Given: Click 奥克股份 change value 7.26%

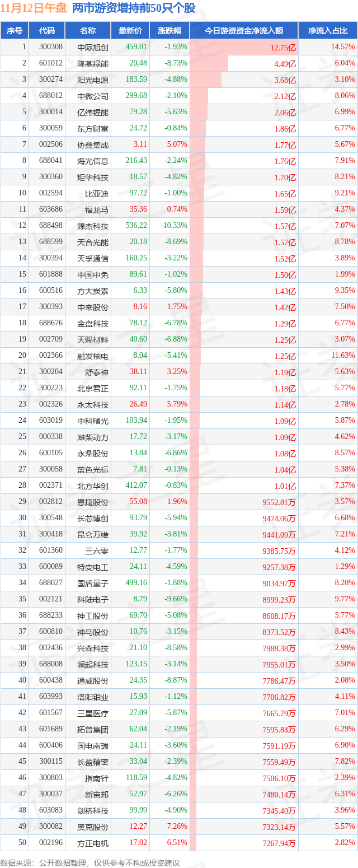Looking at the screenshot, I should coord(177,827).
